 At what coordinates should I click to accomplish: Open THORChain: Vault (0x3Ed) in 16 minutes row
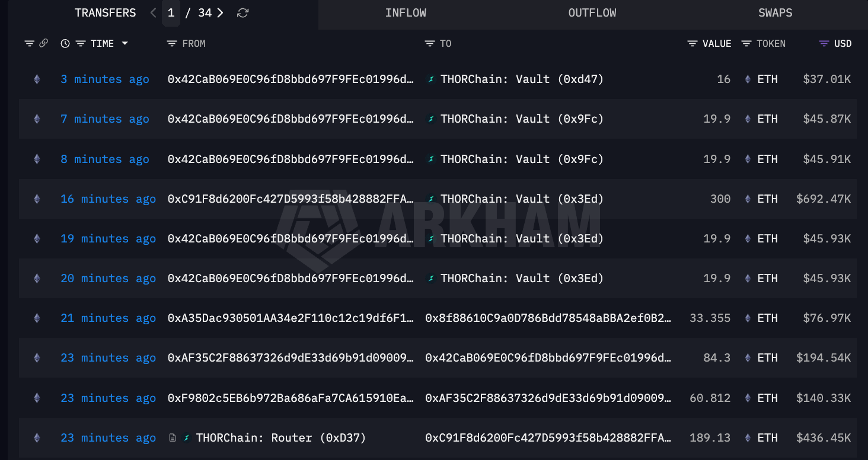pyautogui.click(x=522, y=199)
